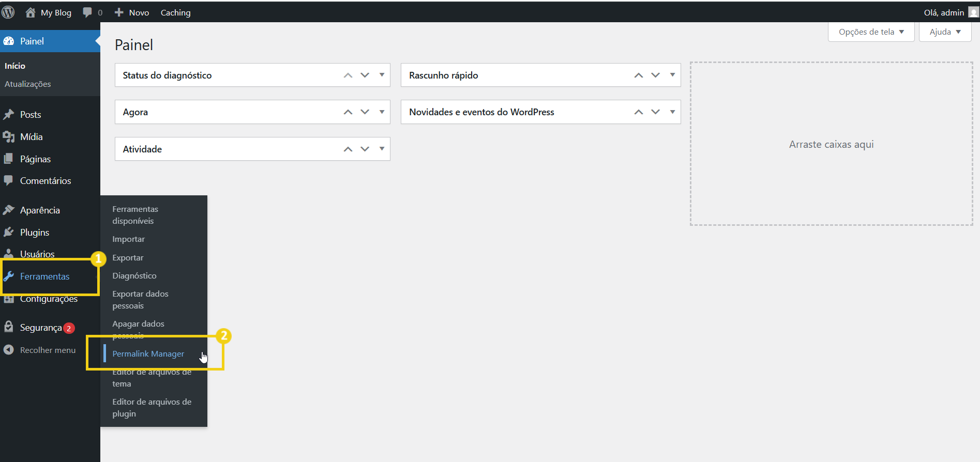The image size is (980, 462).
Task: Move the Agora panel down
Action: (x=365, y=112)
